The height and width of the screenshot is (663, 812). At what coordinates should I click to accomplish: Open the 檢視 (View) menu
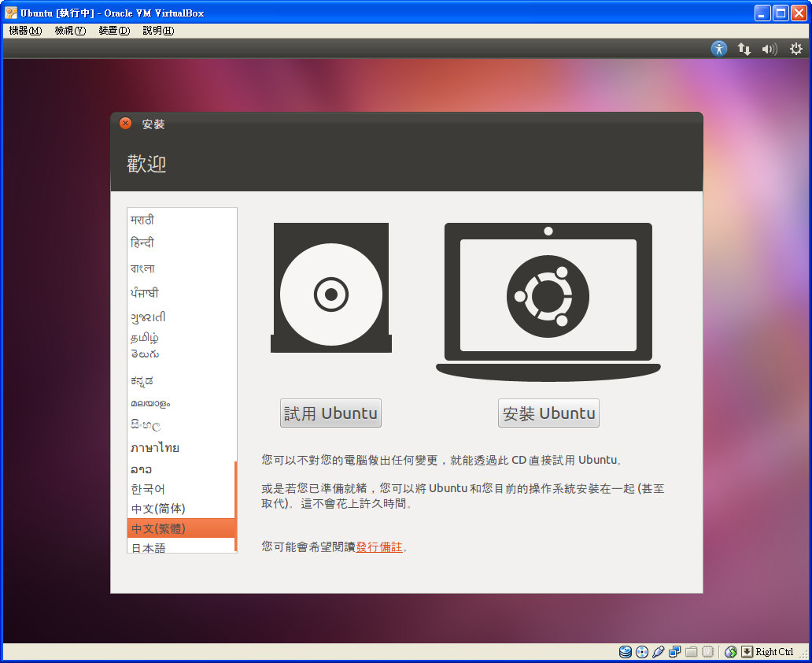pos(70,31)
